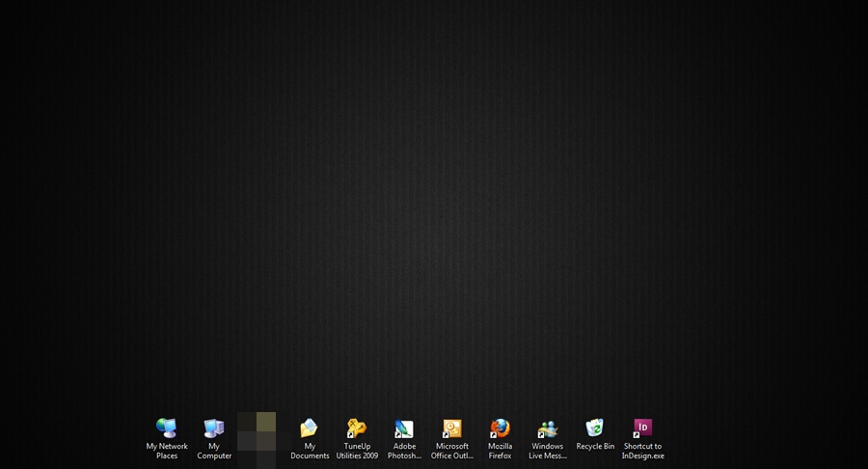The image size is (868, 469).
Task: Launch TuneUp Utilities 2009 shortcut
Action: 357,428
